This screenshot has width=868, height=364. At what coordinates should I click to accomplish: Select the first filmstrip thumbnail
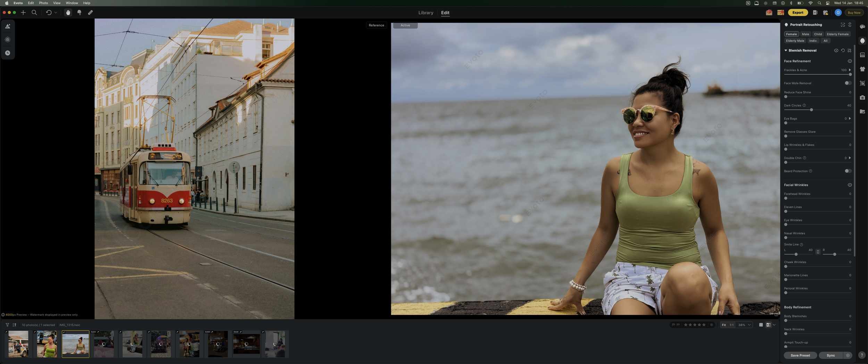click(18, 344)
